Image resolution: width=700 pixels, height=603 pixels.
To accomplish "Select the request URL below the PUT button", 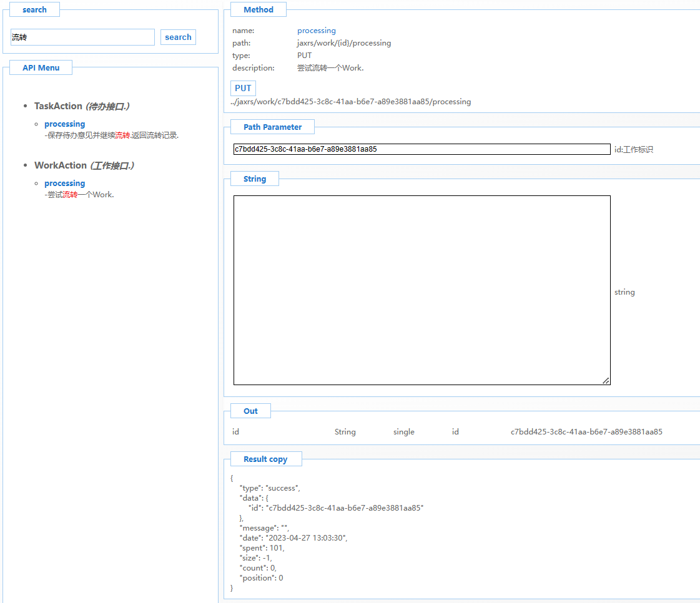I will coord(351,102).
